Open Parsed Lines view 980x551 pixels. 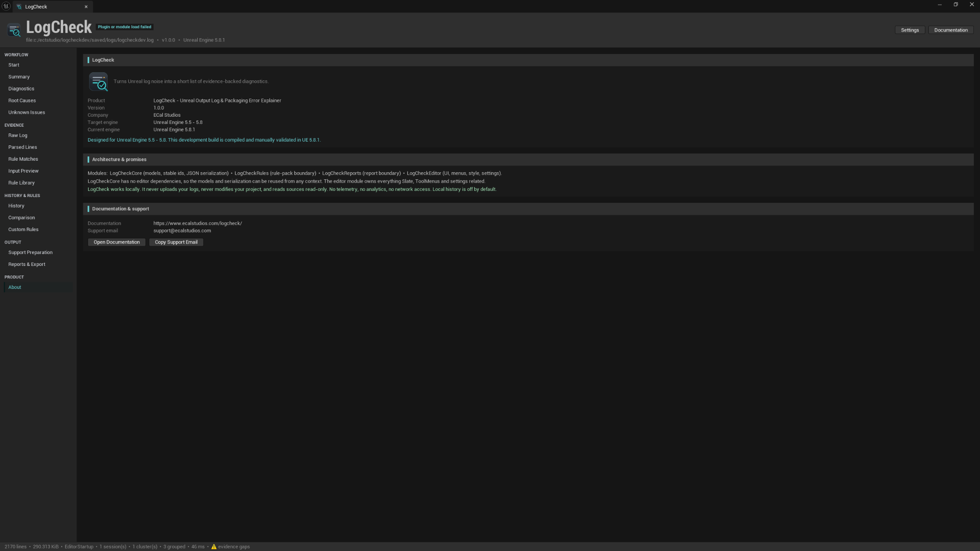click(x=38, y=147)
